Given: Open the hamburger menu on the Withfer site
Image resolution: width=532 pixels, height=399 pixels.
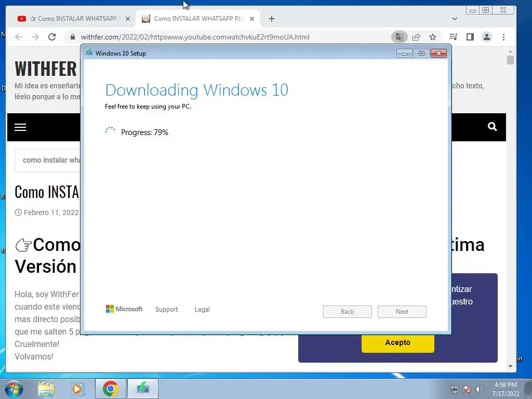Looking at the screenshot, I should click(20, 127).
